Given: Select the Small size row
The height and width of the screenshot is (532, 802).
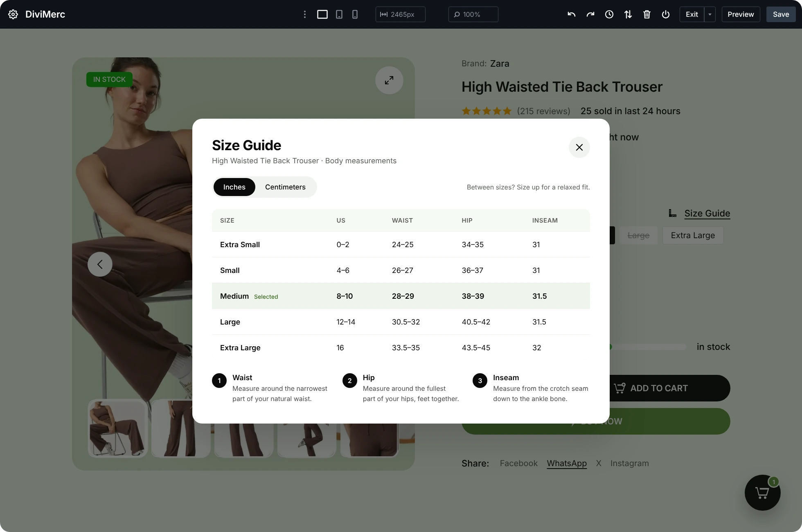Looking at the screenshot, I should click(401, 271).
